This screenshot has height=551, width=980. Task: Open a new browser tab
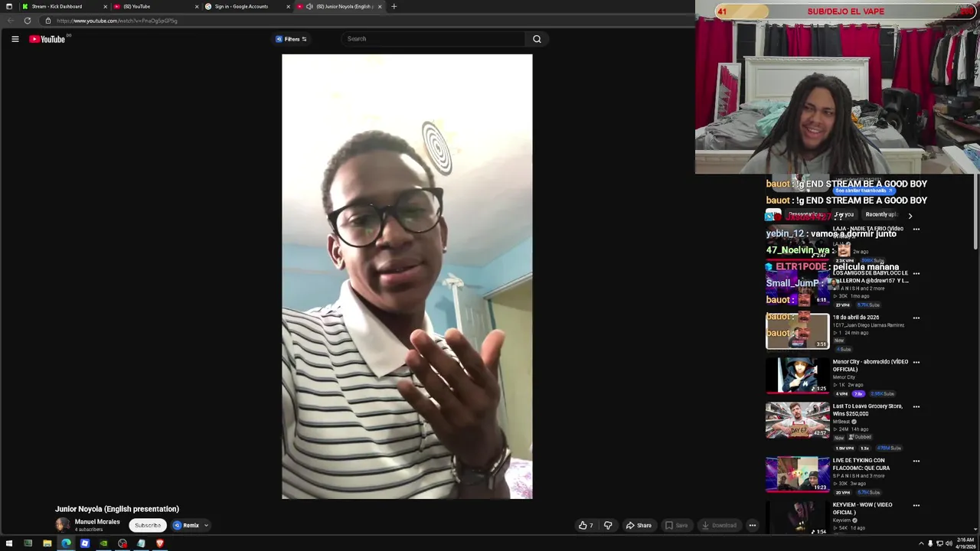tap(394, 6)
